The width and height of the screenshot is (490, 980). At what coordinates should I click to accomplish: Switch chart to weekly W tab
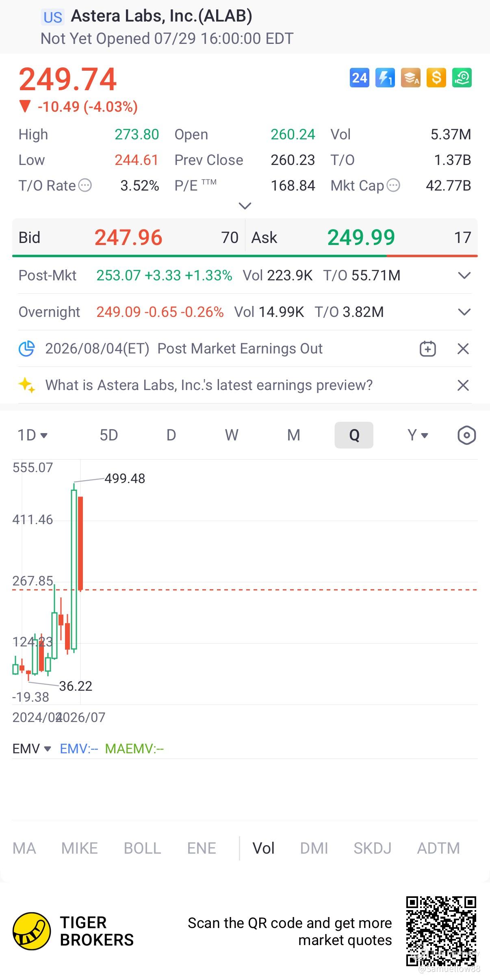click(232, 435)
